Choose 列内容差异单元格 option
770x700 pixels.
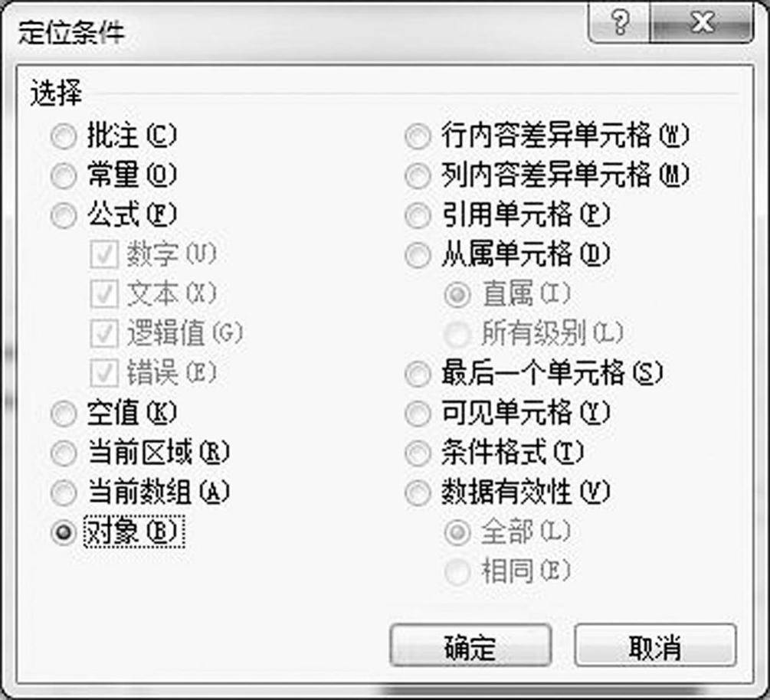[x=418, y=177]
